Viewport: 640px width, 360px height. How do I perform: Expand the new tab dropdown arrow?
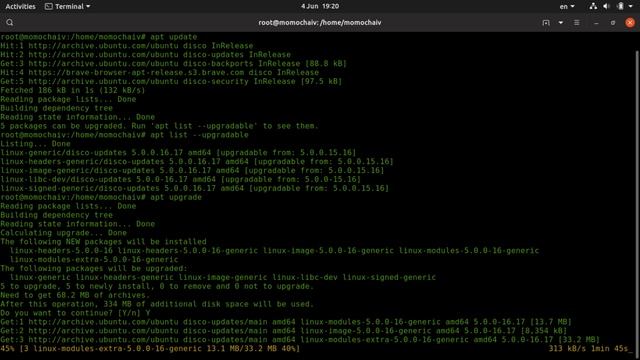[561, 23]
